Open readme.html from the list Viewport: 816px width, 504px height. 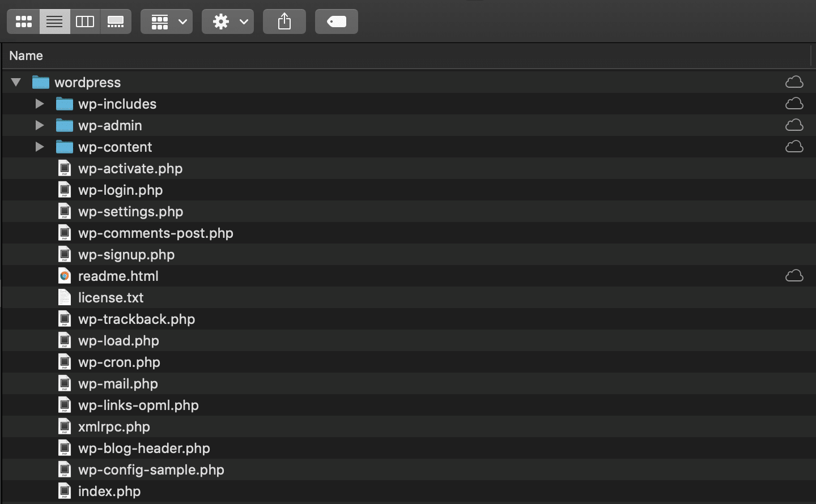tap(118, 276)
